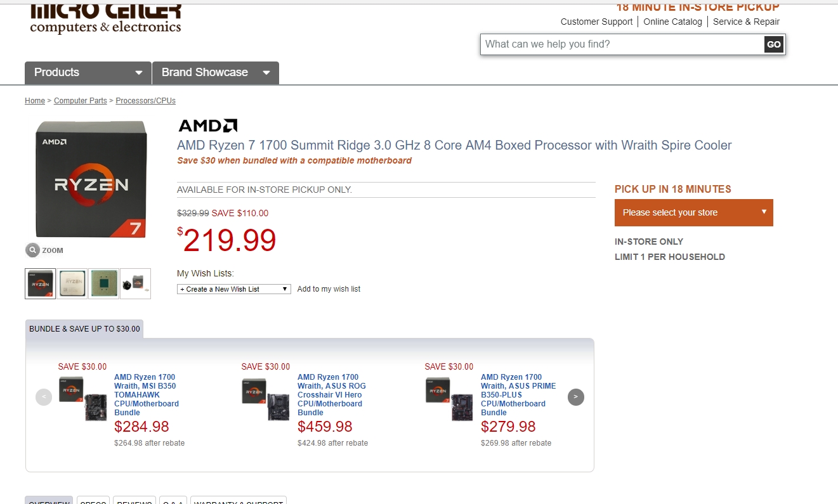
Task: Select the Wraith cooler thumbnail image
Action: point(136,283)
